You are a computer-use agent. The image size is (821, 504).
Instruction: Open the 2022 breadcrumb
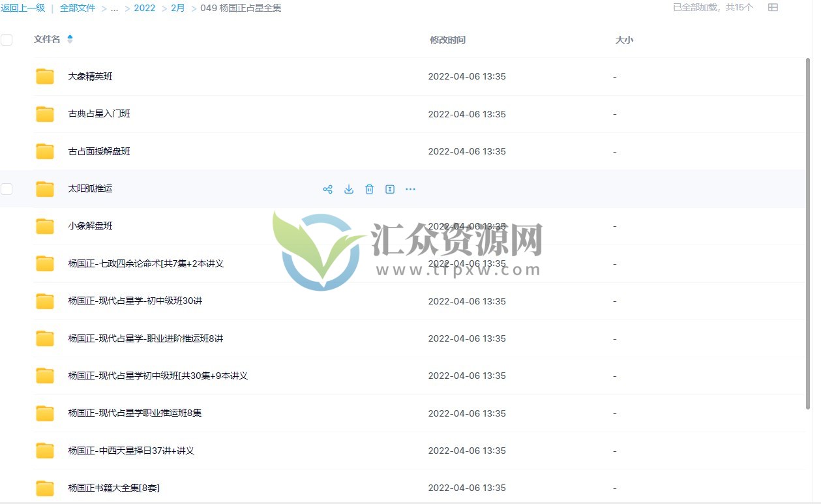click(x=144, y=8)
